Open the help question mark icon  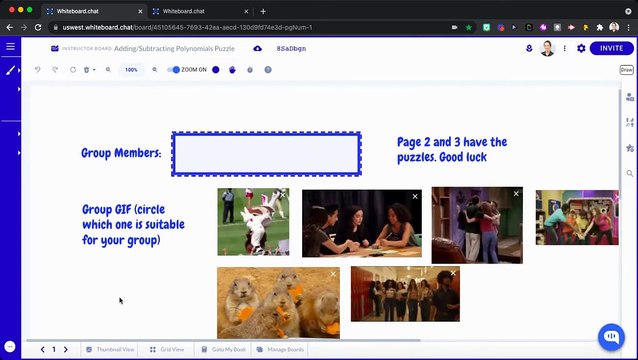coord(268,70)
